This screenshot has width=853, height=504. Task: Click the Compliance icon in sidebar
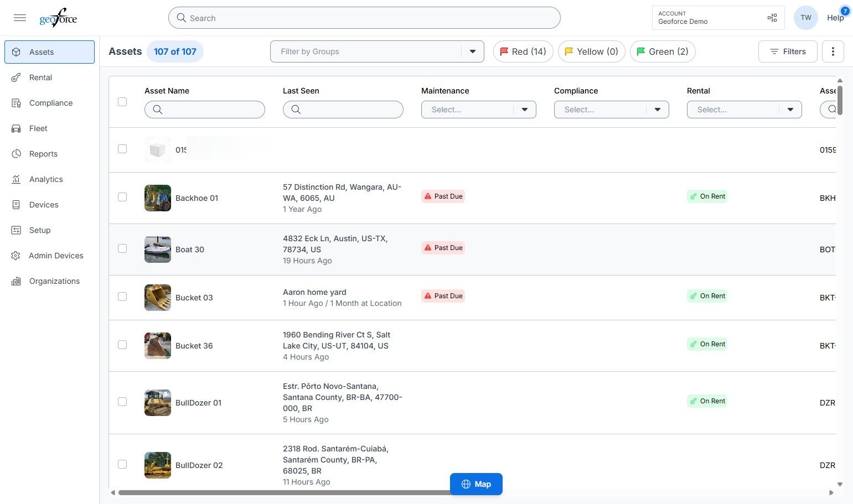(x=17, y=103)
